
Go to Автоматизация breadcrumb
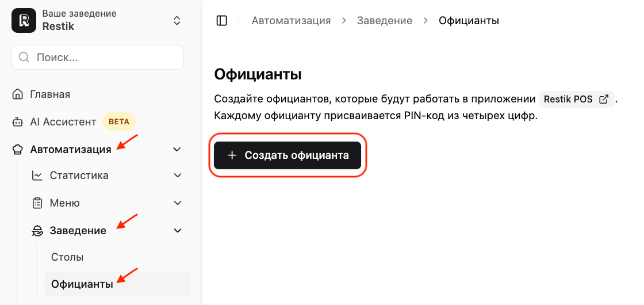[x=291, y=21]
